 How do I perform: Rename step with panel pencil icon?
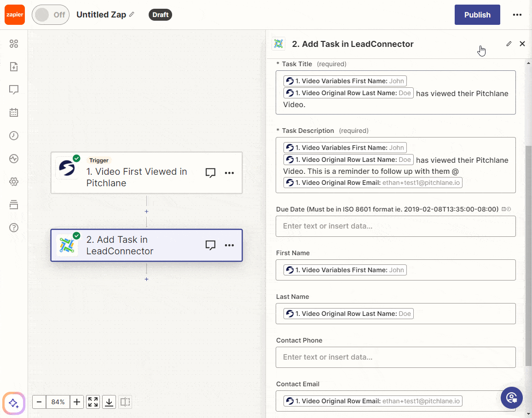(509, 44)
